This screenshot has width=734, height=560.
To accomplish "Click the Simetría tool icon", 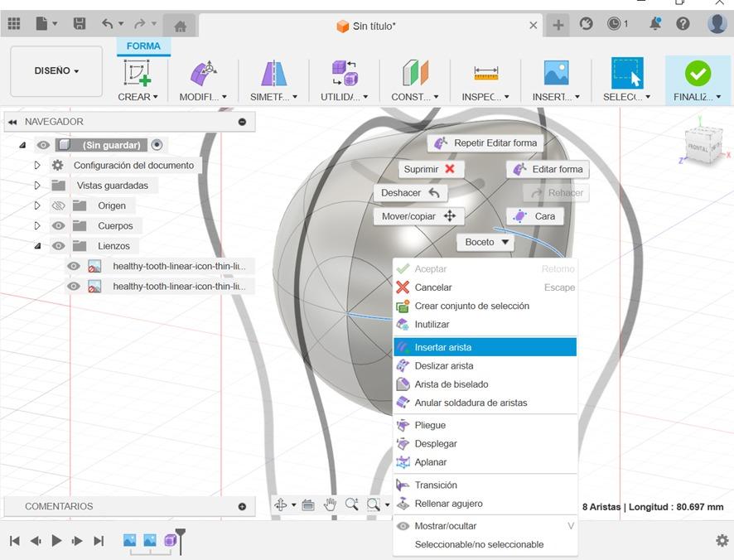I will pyautogui.click(x=273, y=73).
